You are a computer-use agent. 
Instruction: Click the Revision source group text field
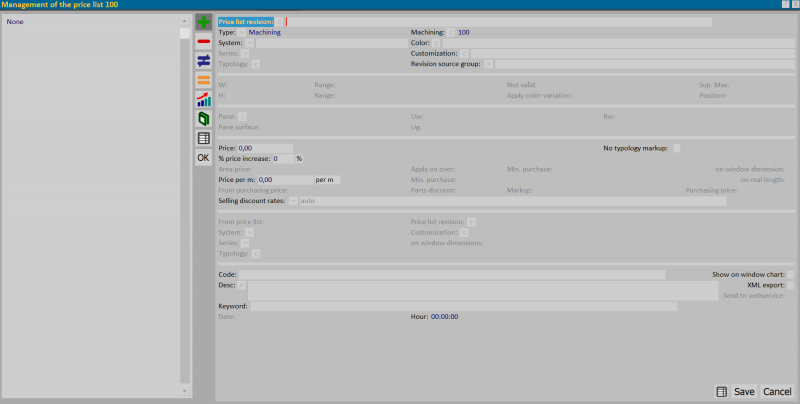(645, 64)
